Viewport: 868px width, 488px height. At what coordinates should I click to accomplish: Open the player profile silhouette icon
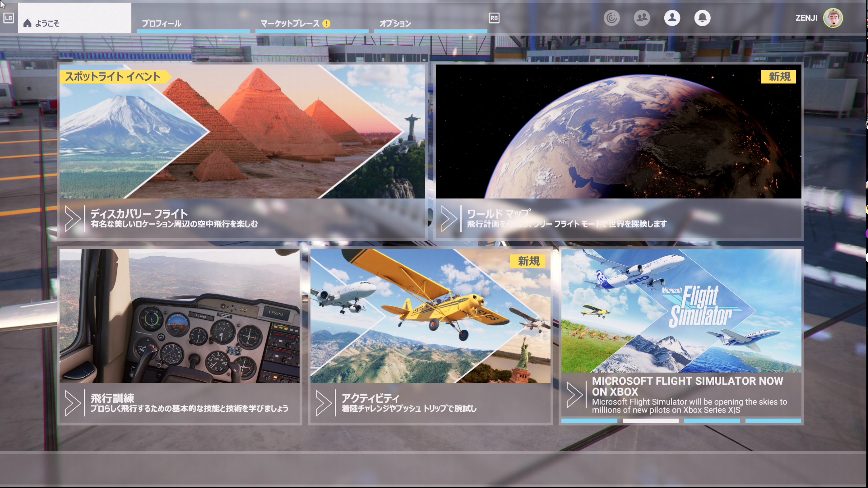click(x=672, y=18)
